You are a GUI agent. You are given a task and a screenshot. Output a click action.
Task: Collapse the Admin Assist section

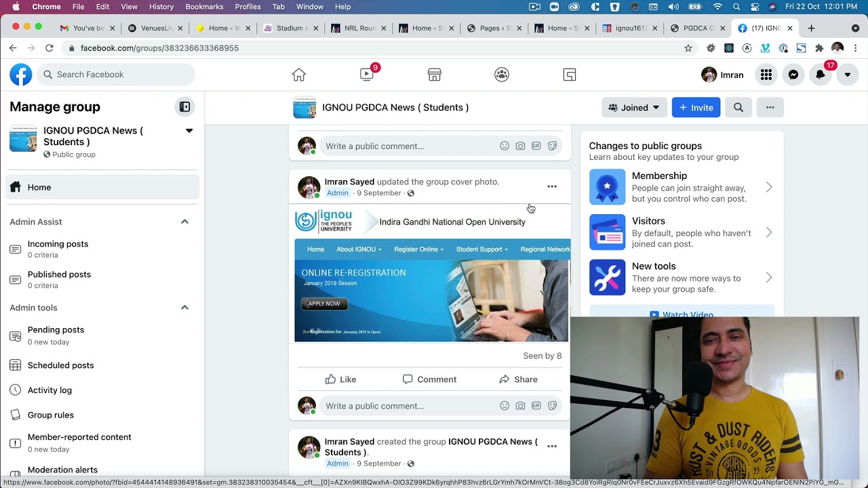pos(184,222)
